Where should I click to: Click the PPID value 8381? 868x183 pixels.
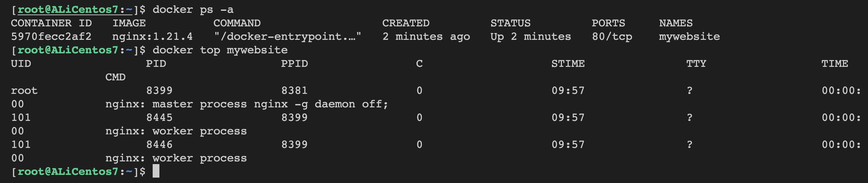[x=294, y=90]
